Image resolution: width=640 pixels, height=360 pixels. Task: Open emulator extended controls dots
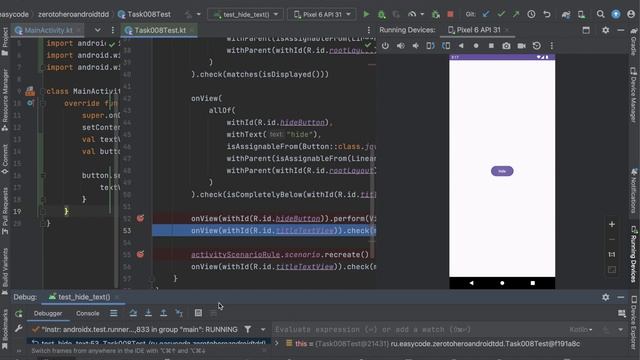[x=552, y=46]
